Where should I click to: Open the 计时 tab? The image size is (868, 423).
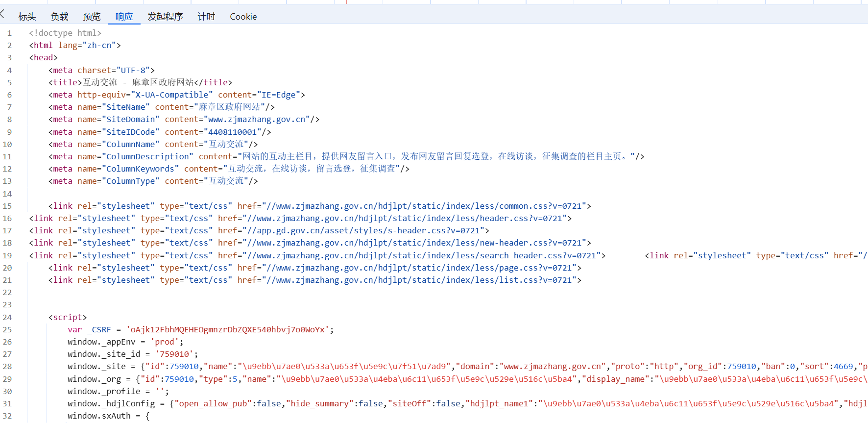(x=206, y=17)
